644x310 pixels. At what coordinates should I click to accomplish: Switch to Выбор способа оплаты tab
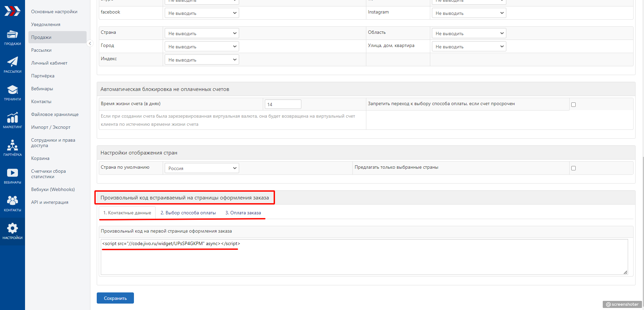tap(188, 213)
